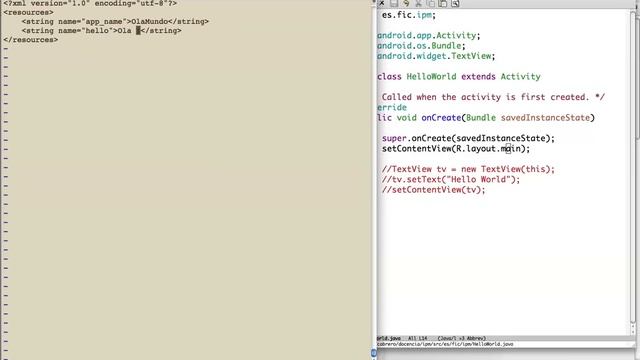Click "extends" keyword in class declaration

[478, 77]
